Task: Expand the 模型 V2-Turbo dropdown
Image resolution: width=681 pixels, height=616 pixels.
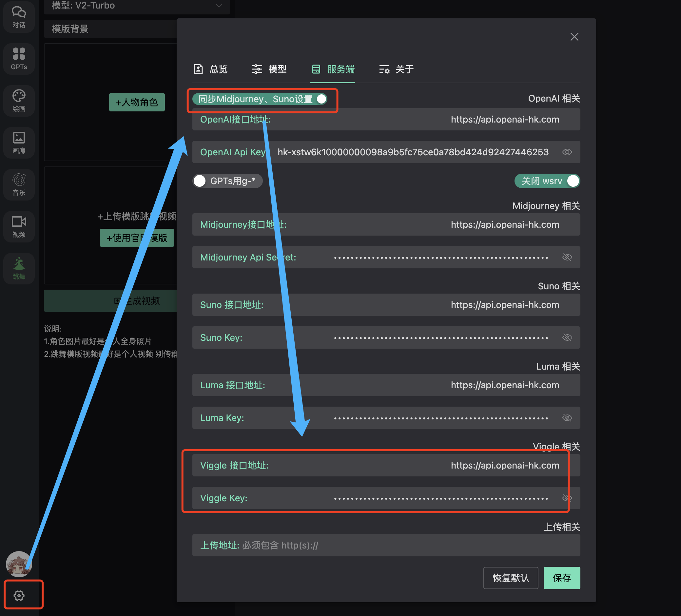Action: tap(136, 6)
